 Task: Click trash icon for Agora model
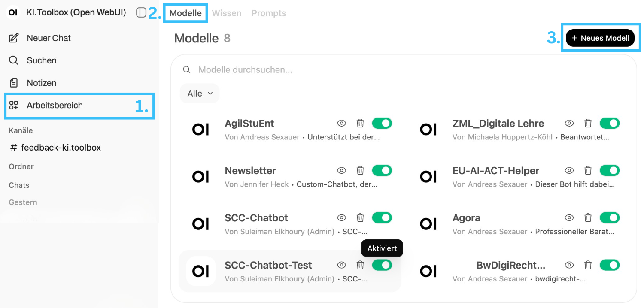click(588, 218)
